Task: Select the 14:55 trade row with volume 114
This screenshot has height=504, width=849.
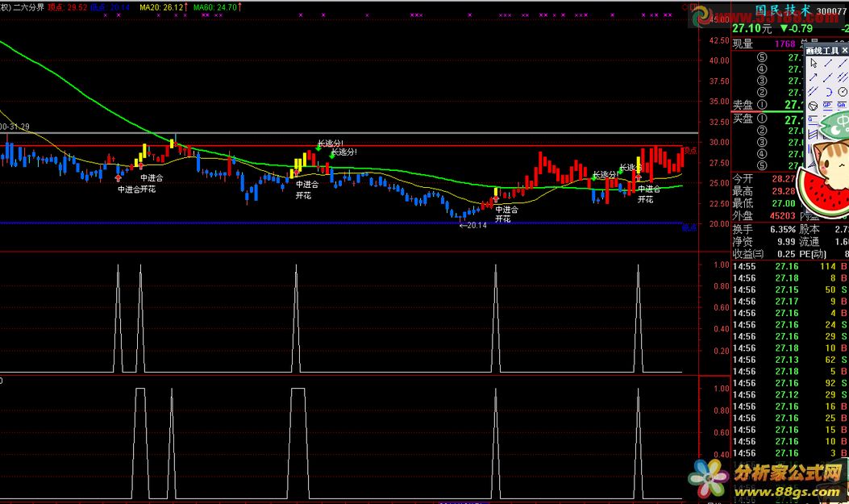Action: tap(790, 266)
